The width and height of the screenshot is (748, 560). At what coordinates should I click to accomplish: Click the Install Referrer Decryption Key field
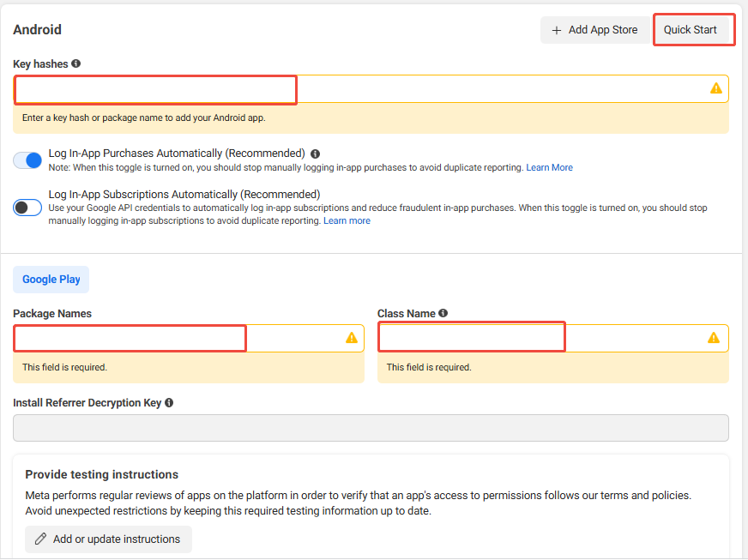click(371, 428)
